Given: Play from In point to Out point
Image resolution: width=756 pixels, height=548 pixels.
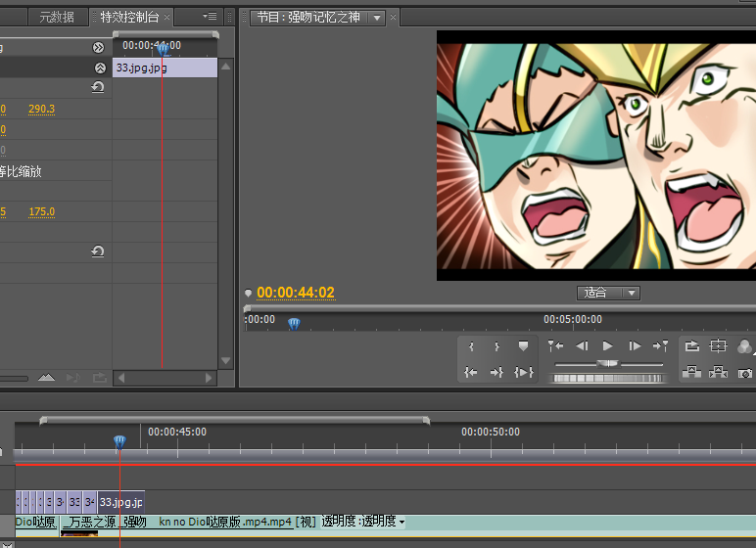Looking at the screenshot, I should tap(524, 372).
